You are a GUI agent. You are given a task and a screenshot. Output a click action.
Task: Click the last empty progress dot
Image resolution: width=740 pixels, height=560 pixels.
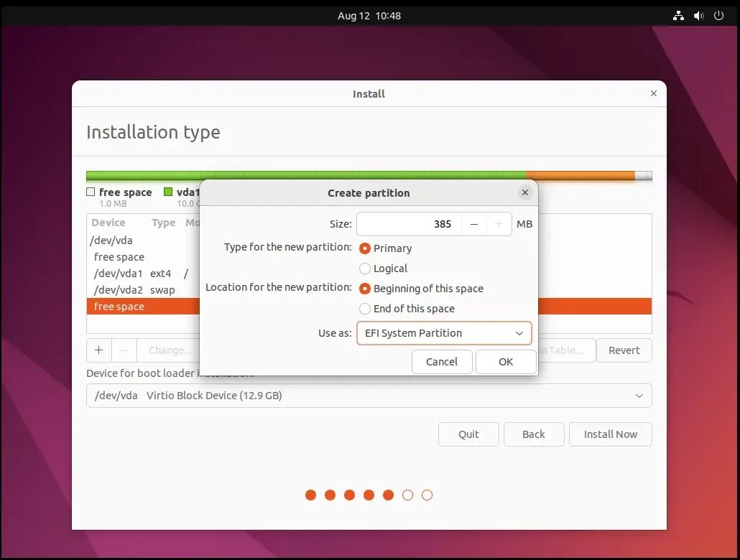[427, 495]
